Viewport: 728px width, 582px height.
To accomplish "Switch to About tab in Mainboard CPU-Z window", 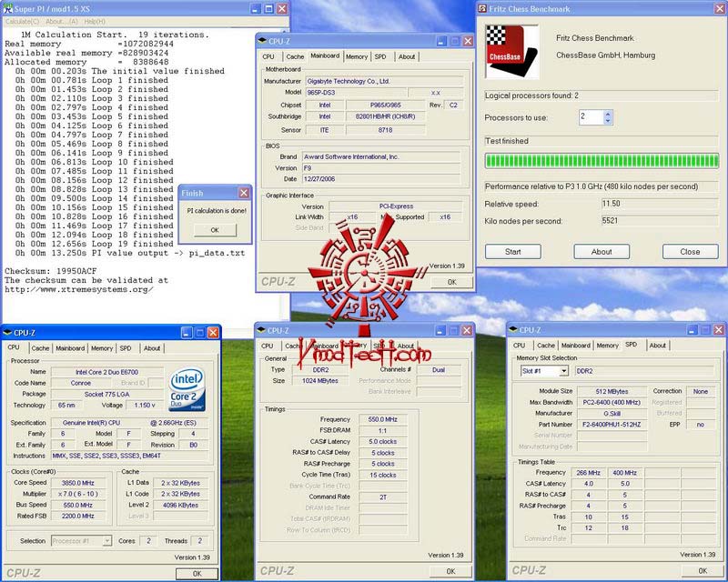I will pos(407,56).
